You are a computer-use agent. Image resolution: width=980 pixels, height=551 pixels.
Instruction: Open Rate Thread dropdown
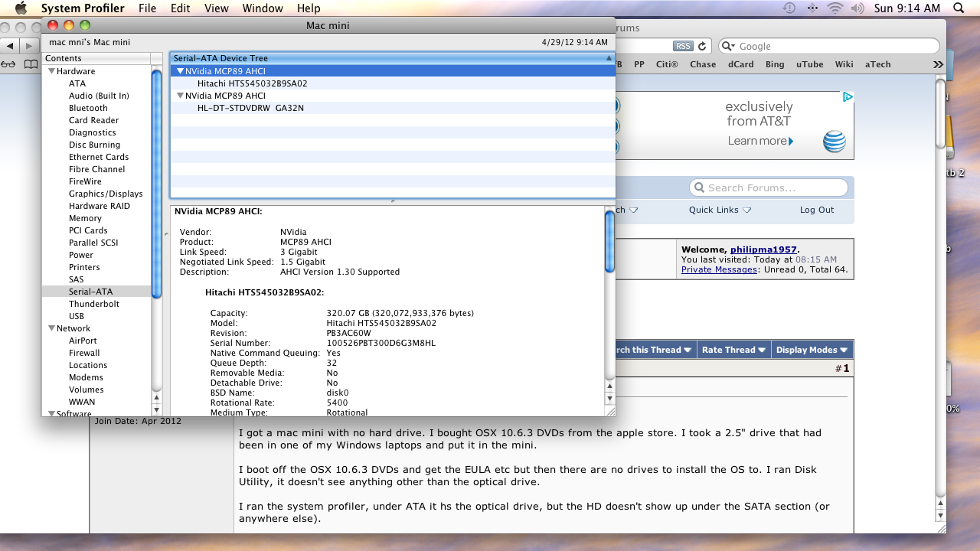pos(734,350)
